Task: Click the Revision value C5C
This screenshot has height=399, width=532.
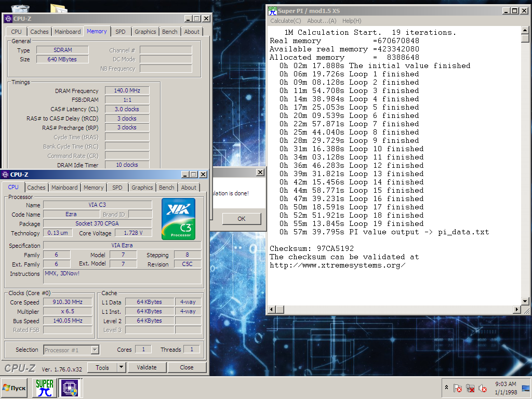Action: 187,264
